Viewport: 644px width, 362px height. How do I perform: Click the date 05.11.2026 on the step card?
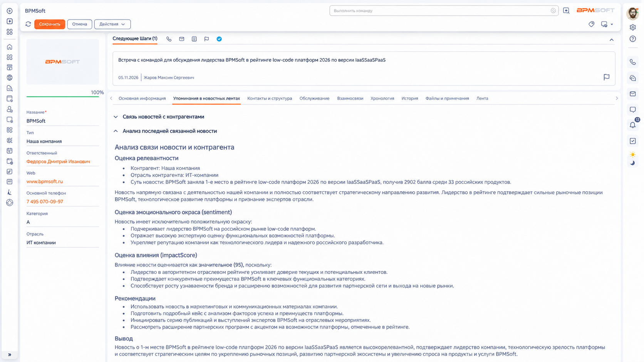(x=128, y=78)
